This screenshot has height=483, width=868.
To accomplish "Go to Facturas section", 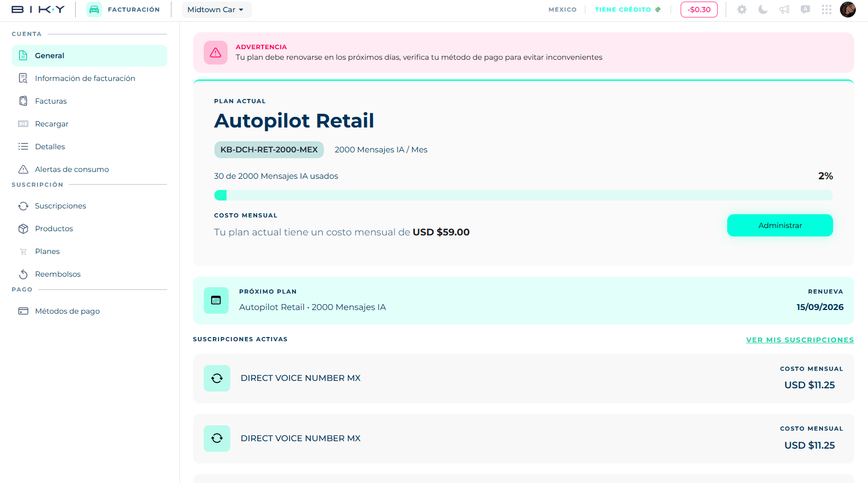I will 89,101.
